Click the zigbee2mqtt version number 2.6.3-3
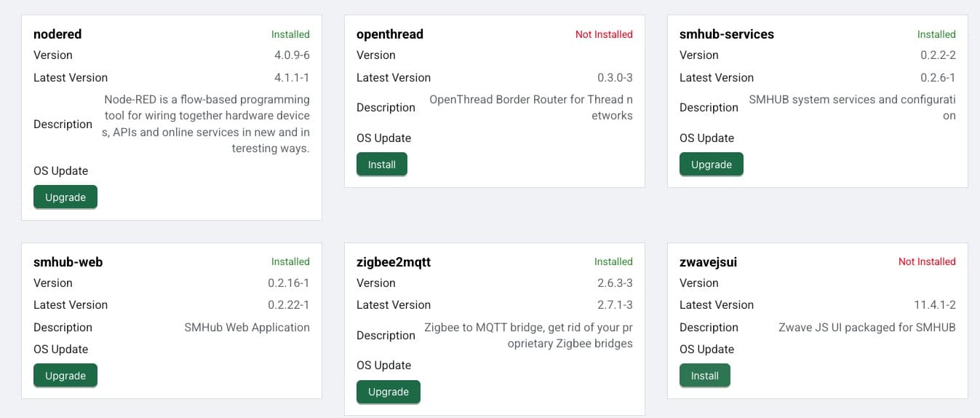Screen dimensions: 980x418 pyautogui.click(x=615, y=283)
